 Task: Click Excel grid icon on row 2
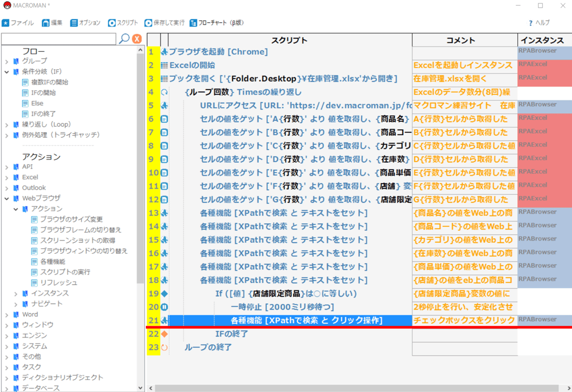coord(164,65)
